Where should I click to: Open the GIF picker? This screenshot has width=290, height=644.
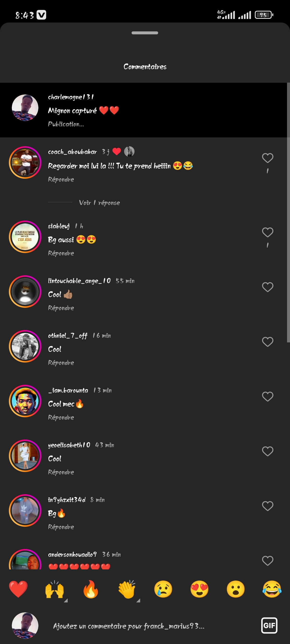[x=269, y=625]
